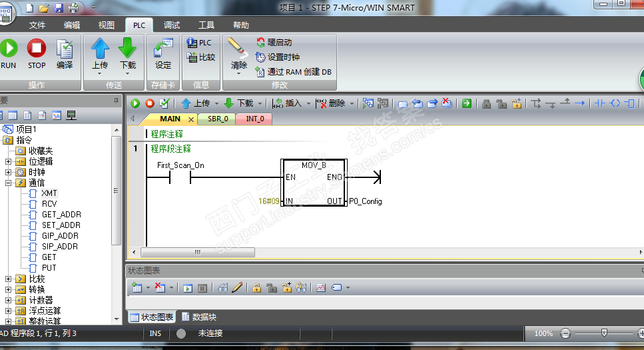Click 比较 compare button in ribbon
644x350 pixels.
coord(201,57)
